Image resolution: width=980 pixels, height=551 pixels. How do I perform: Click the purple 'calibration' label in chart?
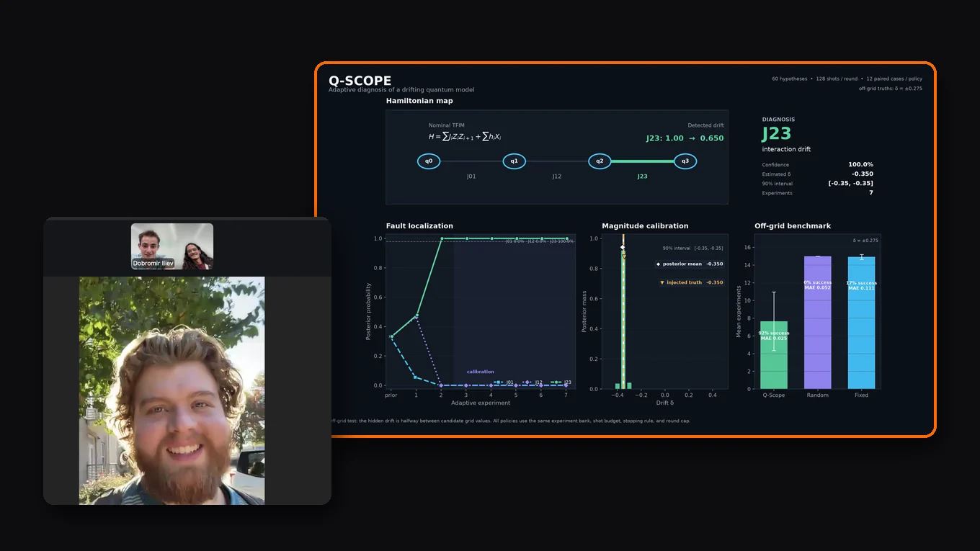click(481, 372)
